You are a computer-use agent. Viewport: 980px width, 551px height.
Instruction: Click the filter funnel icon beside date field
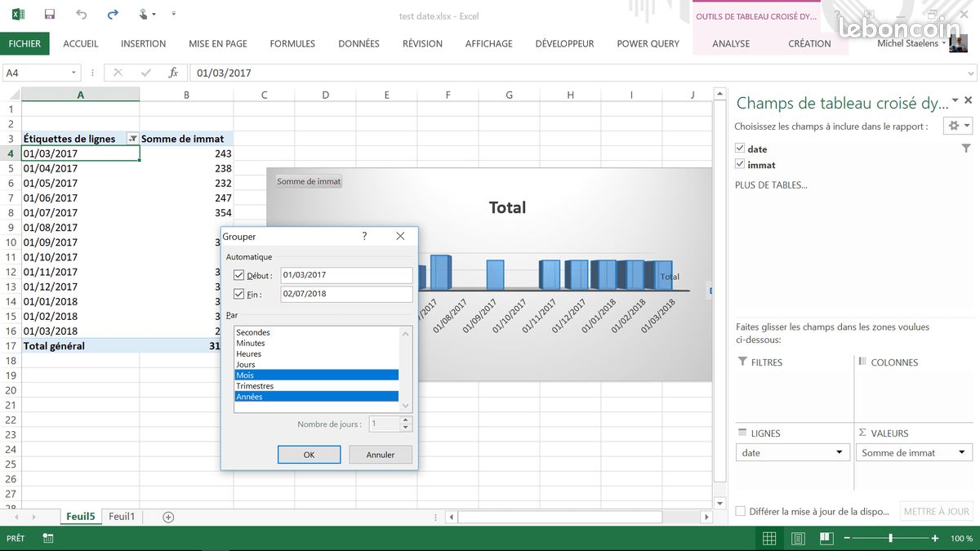click(966, 149)
